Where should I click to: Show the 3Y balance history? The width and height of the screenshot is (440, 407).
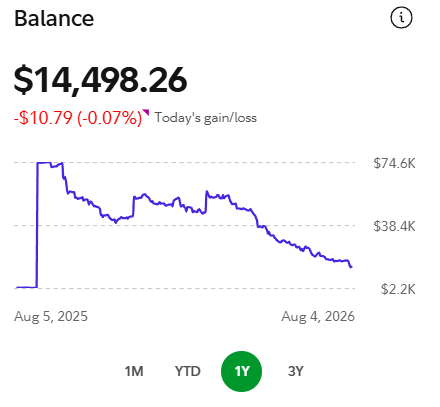(296, 371)
